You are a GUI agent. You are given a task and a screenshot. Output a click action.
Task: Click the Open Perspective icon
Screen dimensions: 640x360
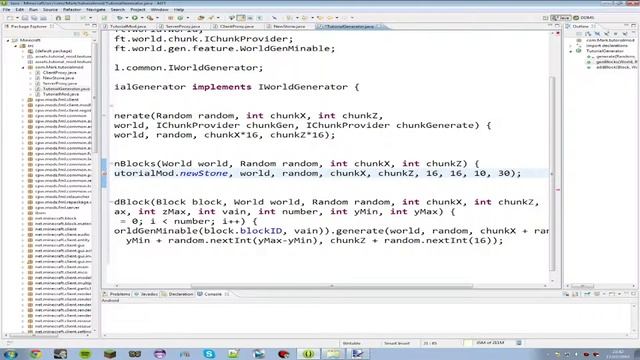545,18
